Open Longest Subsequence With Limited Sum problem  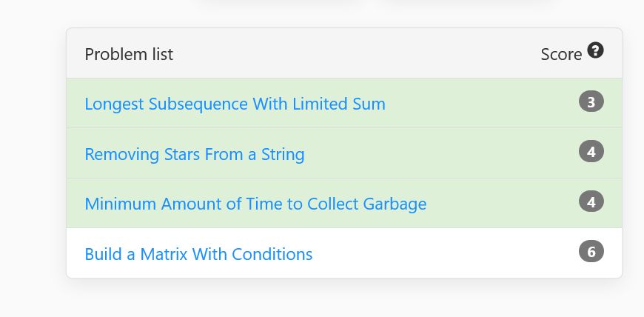tap(235, 104)
